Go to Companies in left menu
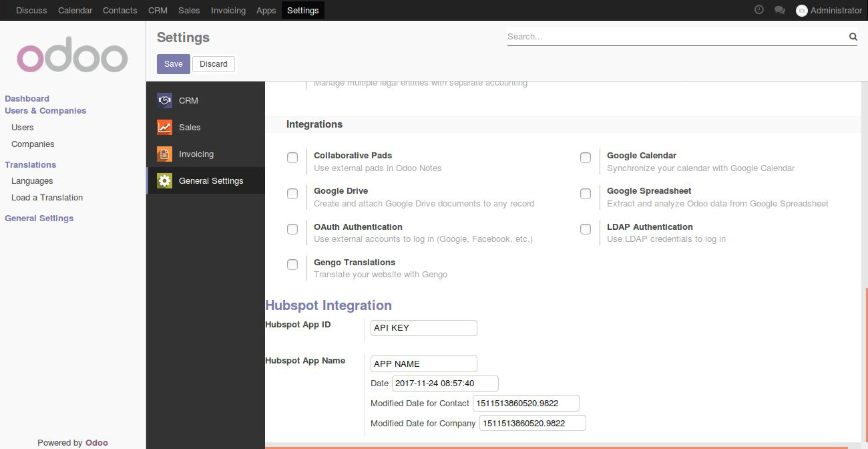Viewport: 868px width, 449px height. tap(33, 144)
